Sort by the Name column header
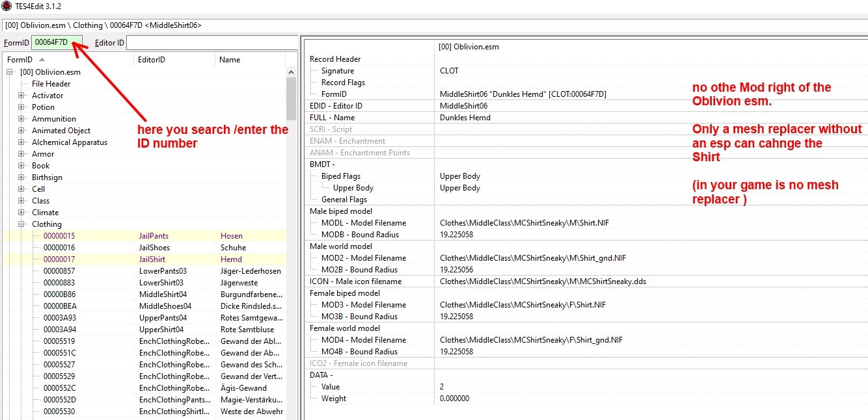Viewport: 868px width, 420px height. point(250,59)
